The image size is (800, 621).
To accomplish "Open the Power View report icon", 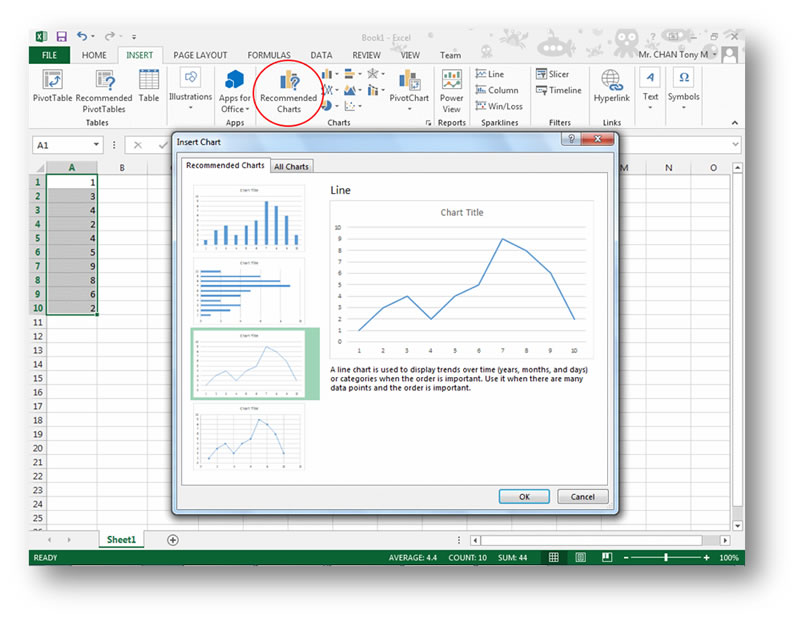I will (x=452, y=90).
